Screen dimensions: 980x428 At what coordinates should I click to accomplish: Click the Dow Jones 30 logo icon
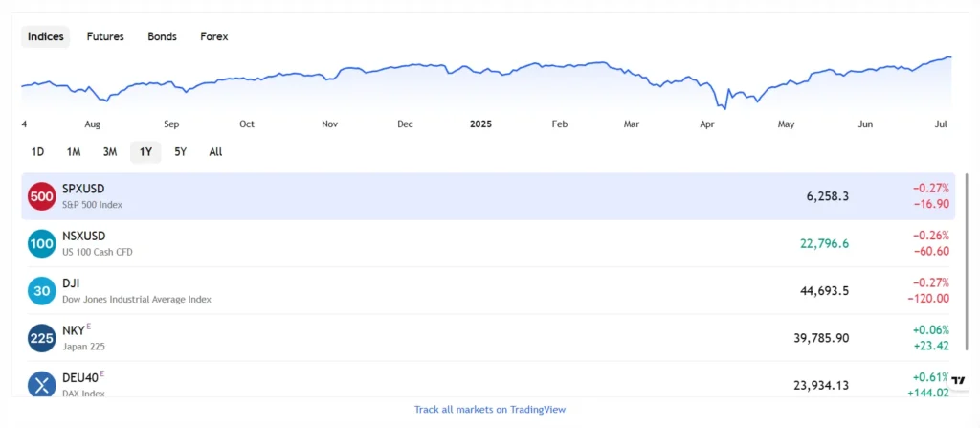[x=42, y=290]
